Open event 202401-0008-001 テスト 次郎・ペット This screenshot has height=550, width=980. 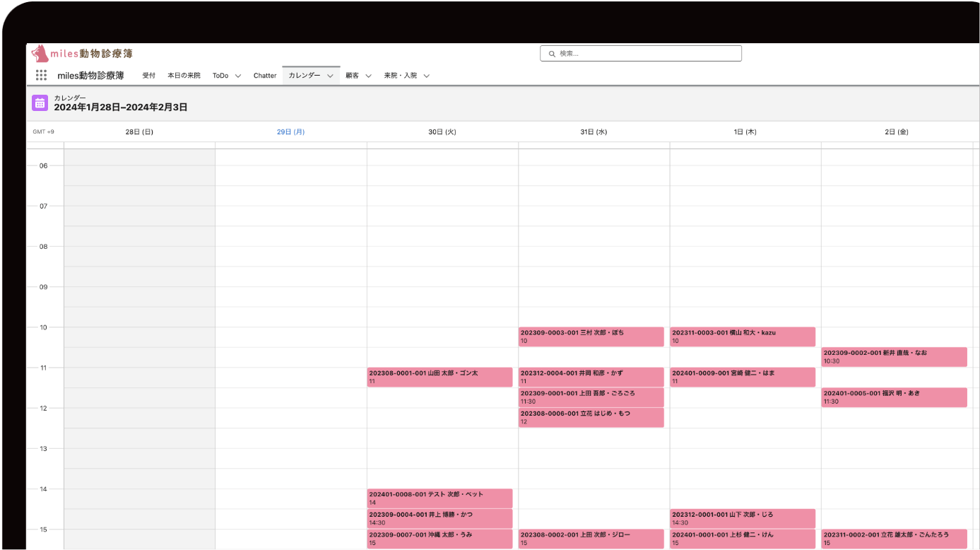pos(439,498)
